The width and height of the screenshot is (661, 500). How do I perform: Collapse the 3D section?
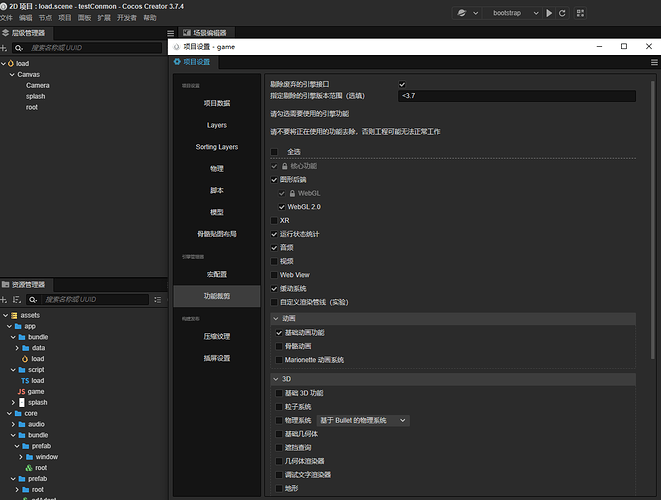276,379
